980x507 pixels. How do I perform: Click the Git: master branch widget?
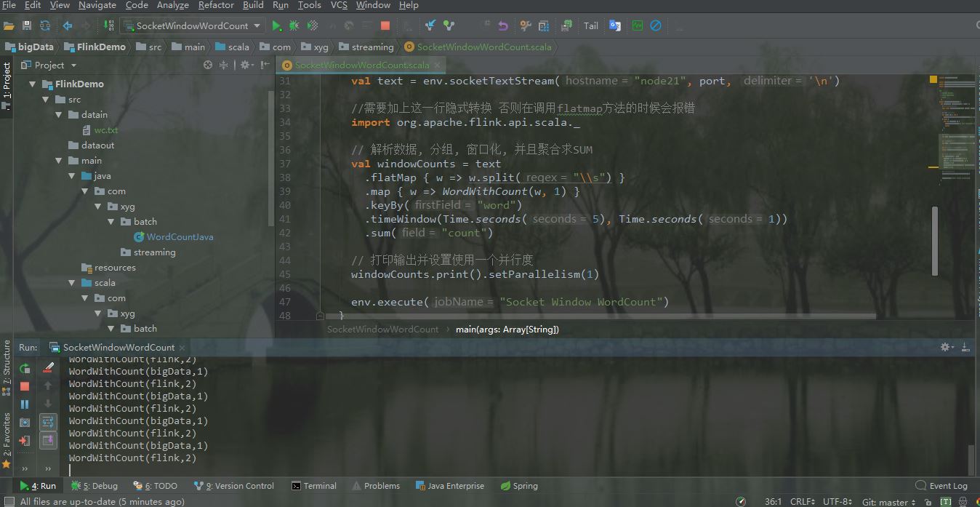click(888, 501)
